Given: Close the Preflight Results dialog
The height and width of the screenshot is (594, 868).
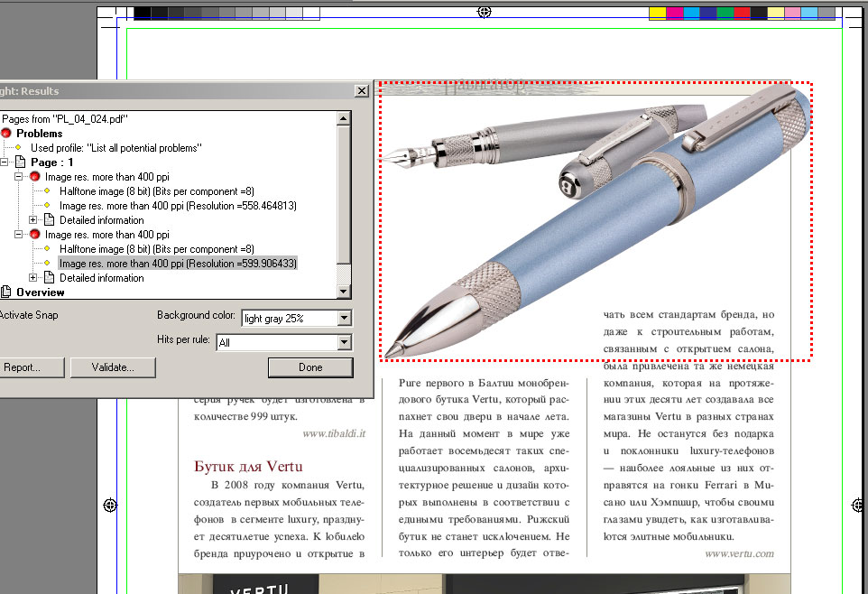Looking at the screenshot, I should [x=362, y=91].
